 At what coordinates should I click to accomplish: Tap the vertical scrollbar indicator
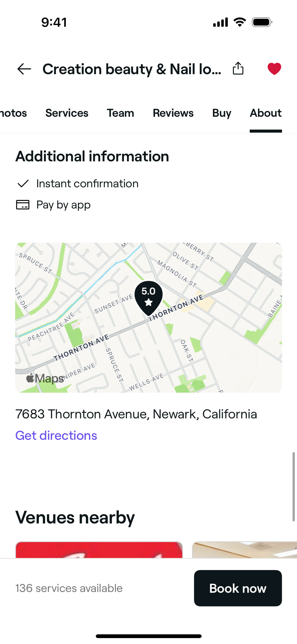click(293, 486)
